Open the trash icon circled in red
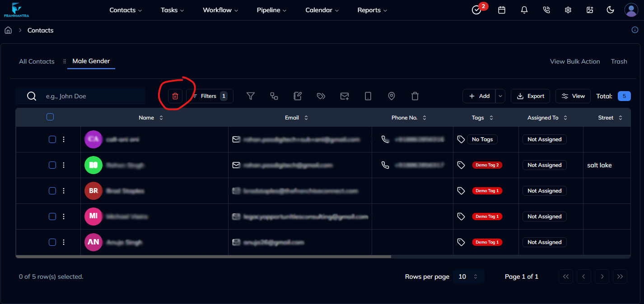644x304 pixels. [175, 96]
